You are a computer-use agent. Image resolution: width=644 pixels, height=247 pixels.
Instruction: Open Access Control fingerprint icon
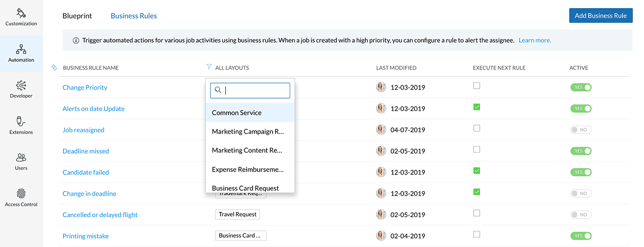point(21,194)
